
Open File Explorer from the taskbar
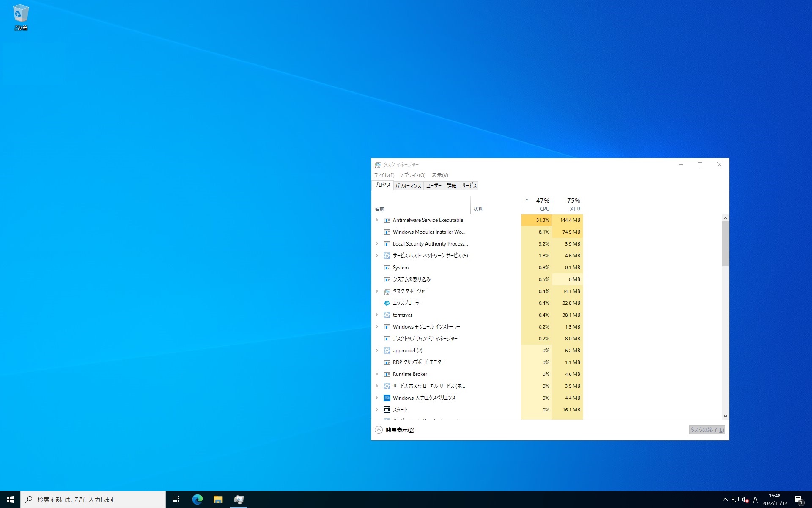218,500
